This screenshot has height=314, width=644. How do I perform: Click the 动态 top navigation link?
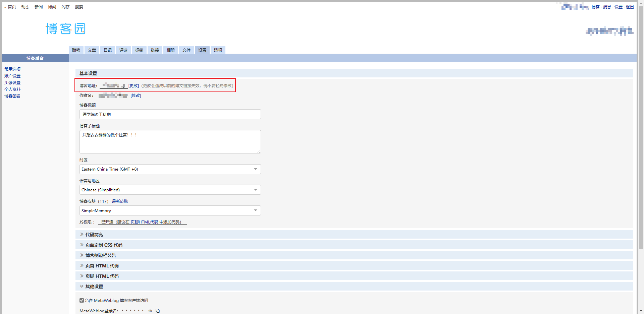click(25, 7)
